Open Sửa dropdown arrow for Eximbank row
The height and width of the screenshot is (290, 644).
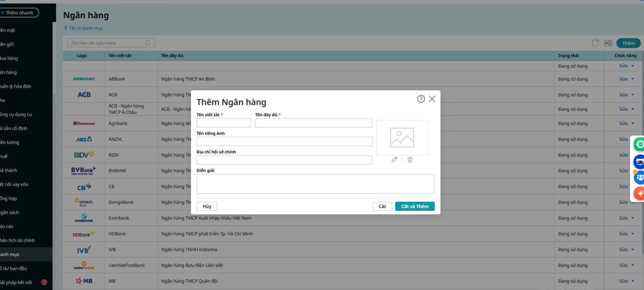(x=633, y=218)
